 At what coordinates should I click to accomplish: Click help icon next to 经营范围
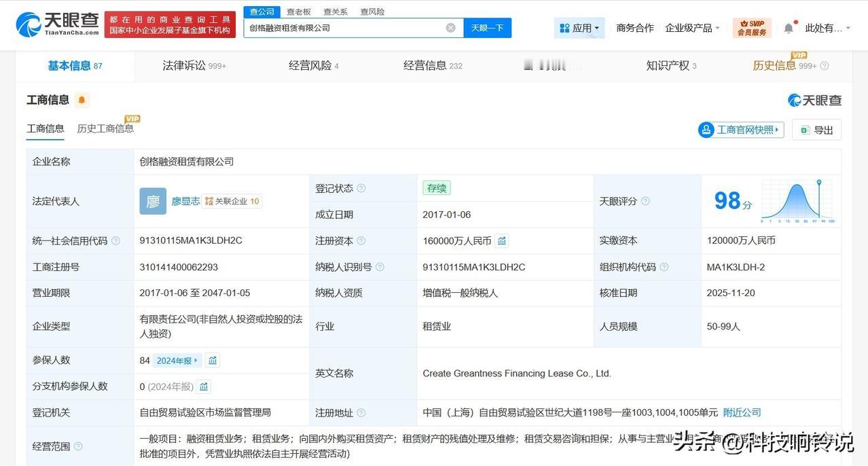coord(78,446)
